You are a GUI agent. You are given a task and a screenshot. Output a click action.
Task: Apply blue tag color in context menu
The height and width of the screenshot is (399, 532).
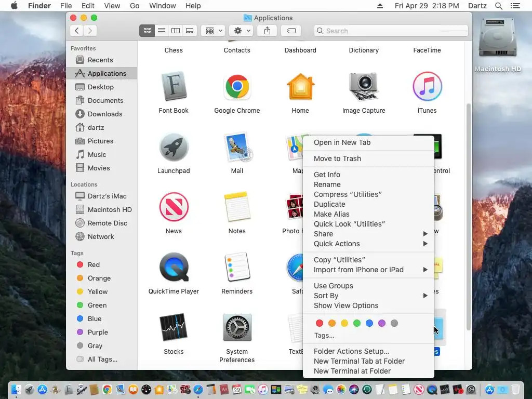pos(369,323)
